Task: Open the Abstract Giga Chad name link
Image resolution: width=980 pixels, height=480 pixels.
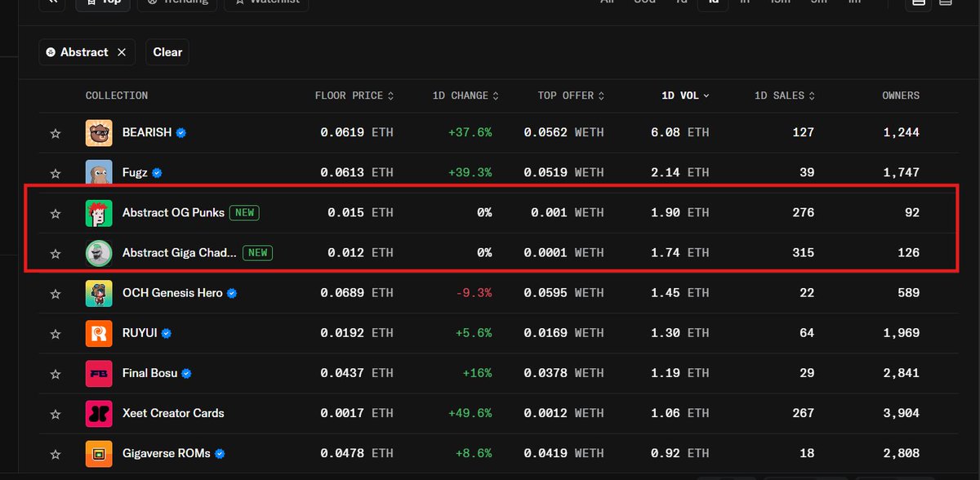Action: 180,252
